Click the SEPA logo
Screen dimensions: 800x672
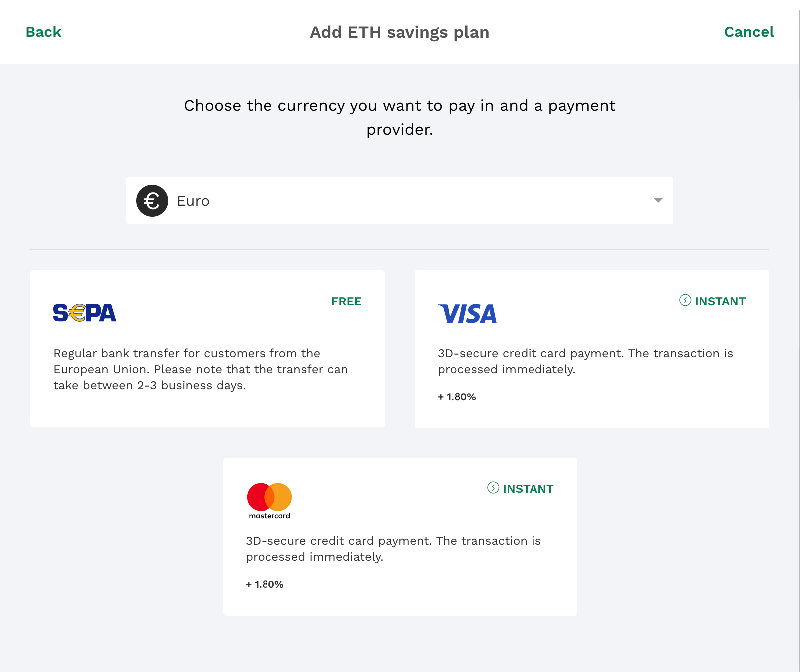coord(85,313)
